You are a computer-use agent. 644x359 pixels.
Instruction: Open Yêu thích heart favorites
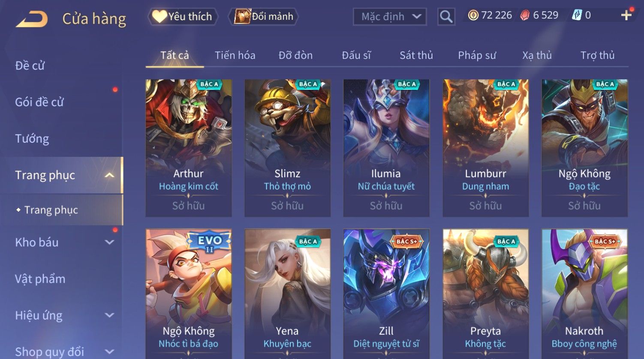pyautogui.click(x=183, y=17)
